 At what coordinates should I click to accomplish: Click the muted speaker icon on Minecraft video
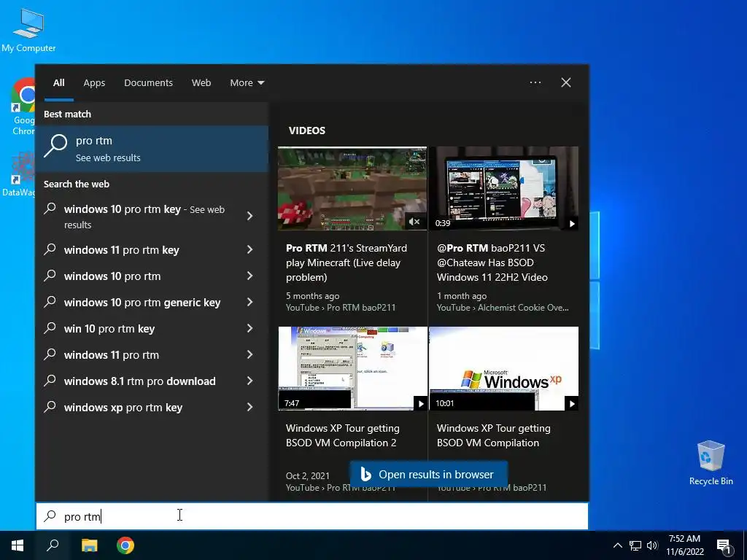(x=414, y=222)
